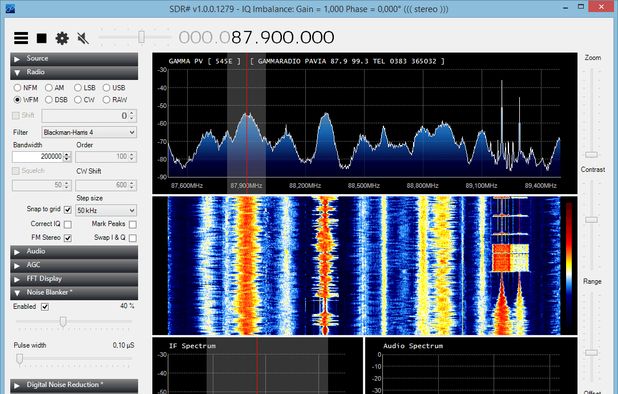Click the GAMMARADIO PAVIA RDS text

point(347,61)
